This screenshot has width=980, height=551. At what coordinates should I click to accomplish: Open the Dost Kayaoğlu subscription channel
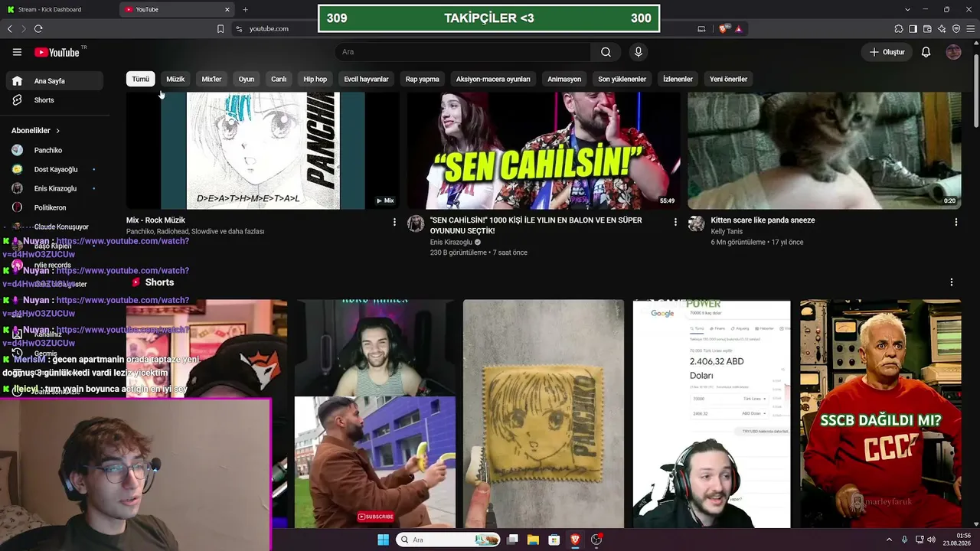click(54, 169)
